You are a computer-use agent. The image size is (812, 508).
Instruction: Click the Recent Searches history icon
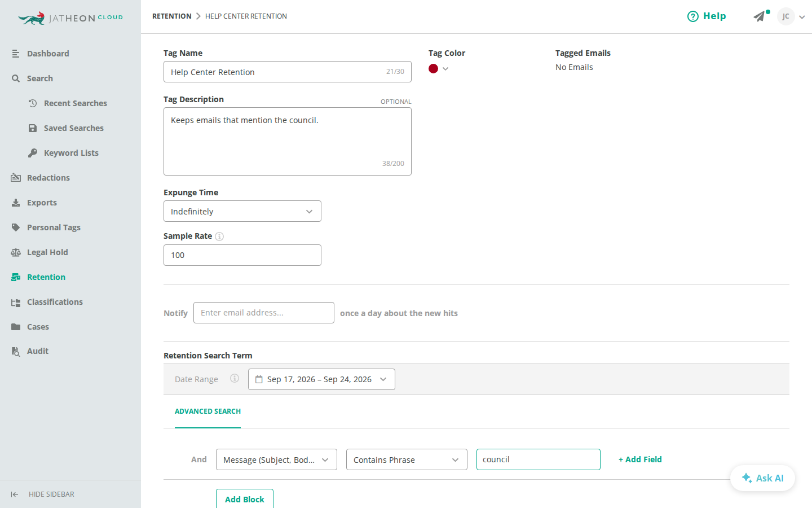click(33, 103)
